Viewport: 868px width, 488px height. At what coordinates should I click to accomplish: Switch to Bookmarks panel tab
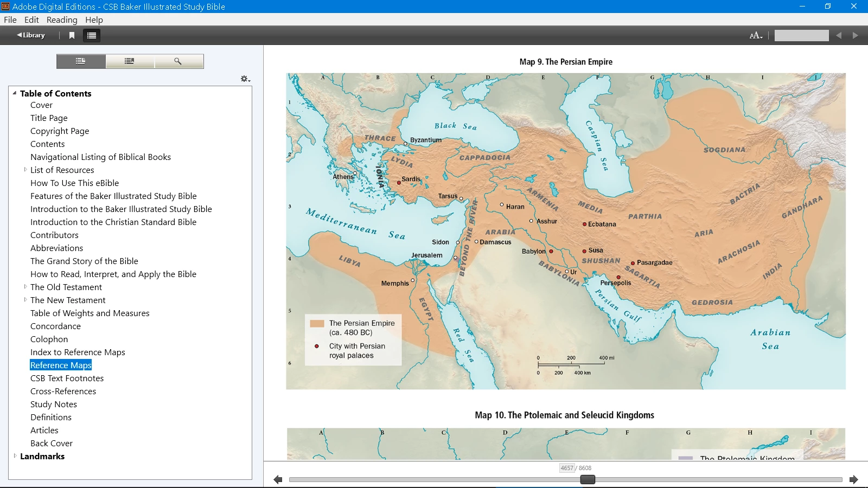click(x=130, y=61)
